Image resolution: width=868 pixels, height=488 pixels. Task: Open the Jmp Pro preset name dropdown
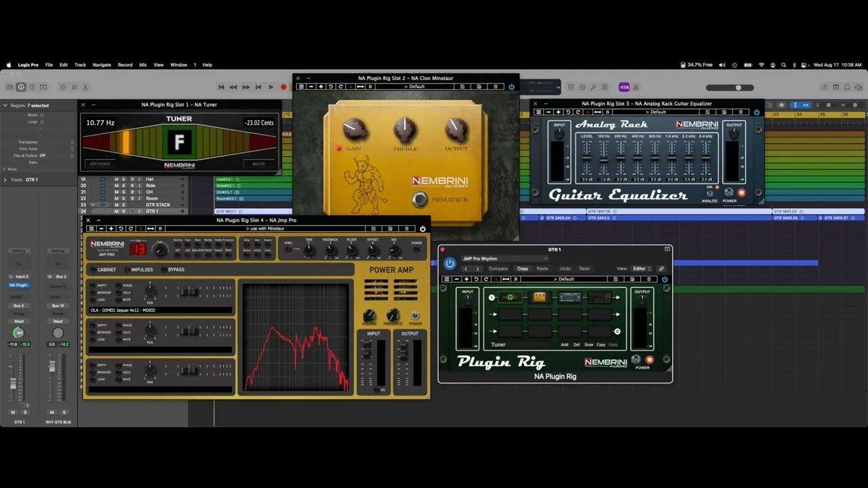pyautogui.click(x=265, y=228)
